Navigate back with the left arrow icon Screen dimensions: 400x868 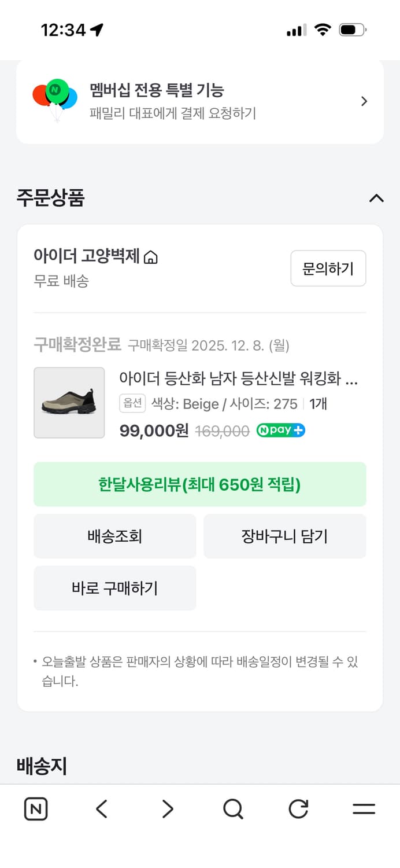coord(101,810)
